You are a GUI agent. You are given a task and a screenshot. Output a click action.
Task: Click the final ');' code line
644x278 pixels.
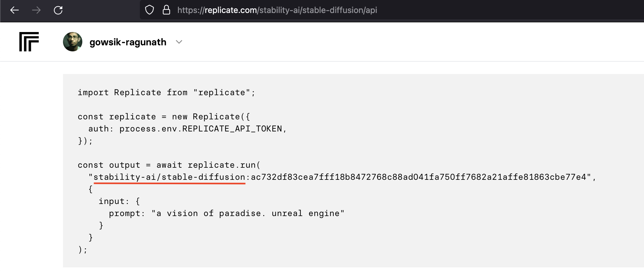[x=83, y=250]
